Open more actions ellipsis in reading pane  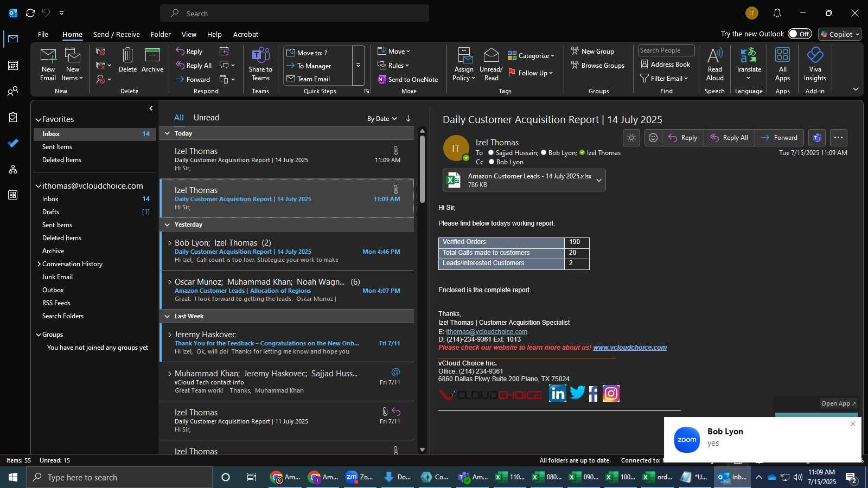(x=838, y=138)
